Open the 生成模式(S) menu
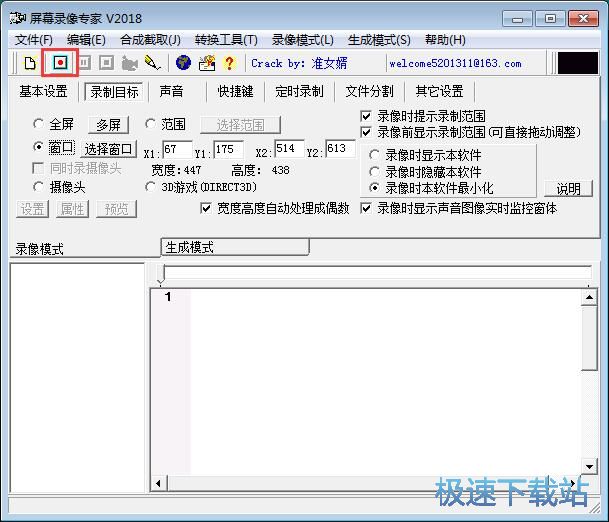Image resolution: width=609 pixels, height=522 pixels. click(x=379, y=40)
